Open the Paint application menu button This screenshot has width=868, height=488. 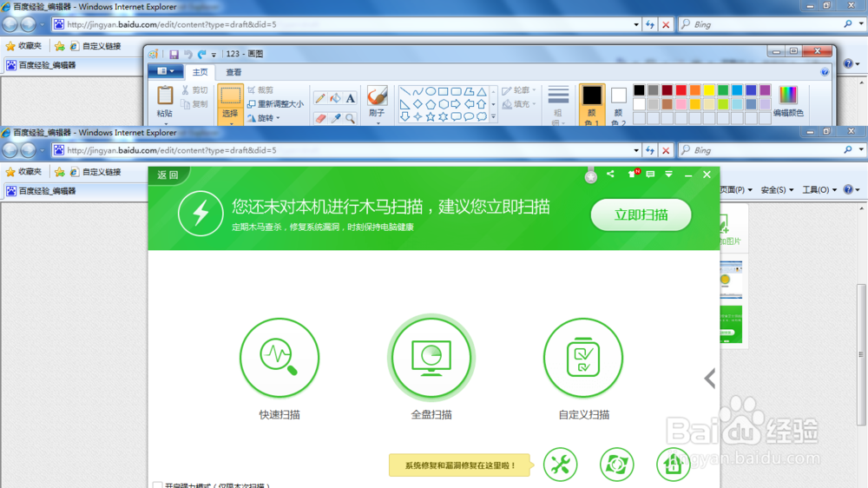165,71
